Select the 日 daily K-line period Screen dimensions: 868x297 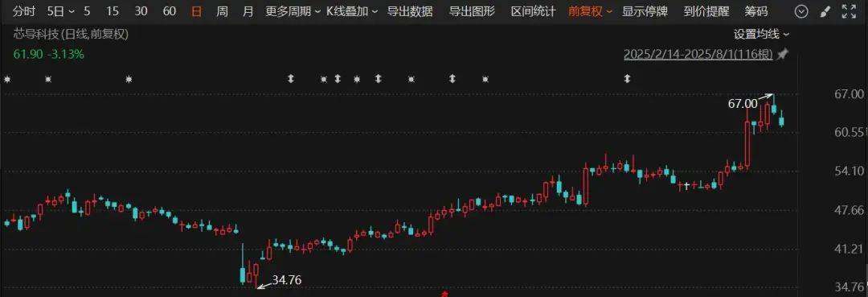click(197, 11)
